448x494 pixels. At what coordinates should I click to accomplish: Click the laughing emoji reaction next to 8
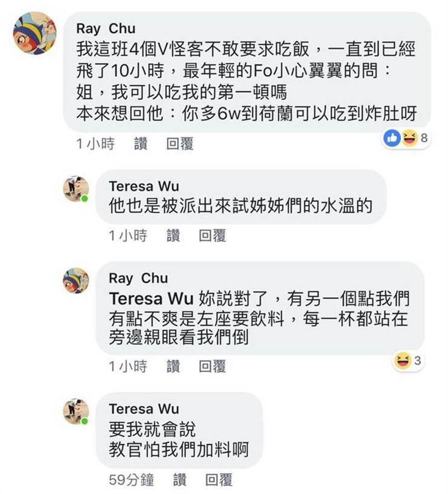(x=409, y=138)
